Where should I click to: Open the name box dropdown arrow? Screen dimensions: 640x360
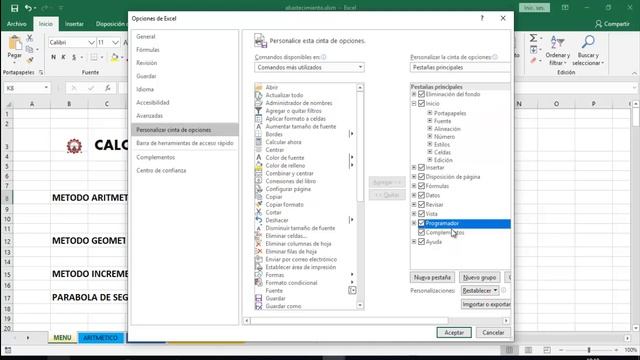coord(46,88)
